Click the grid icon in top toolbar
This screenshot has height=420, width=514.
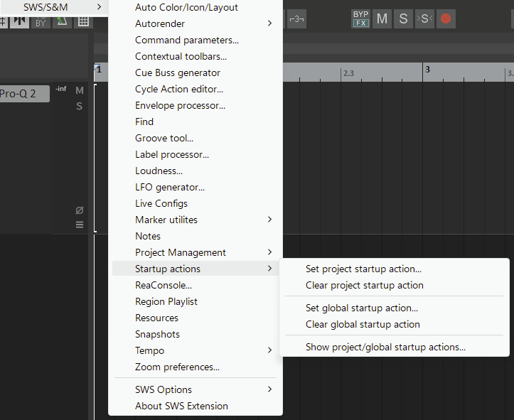coord(83,20)
